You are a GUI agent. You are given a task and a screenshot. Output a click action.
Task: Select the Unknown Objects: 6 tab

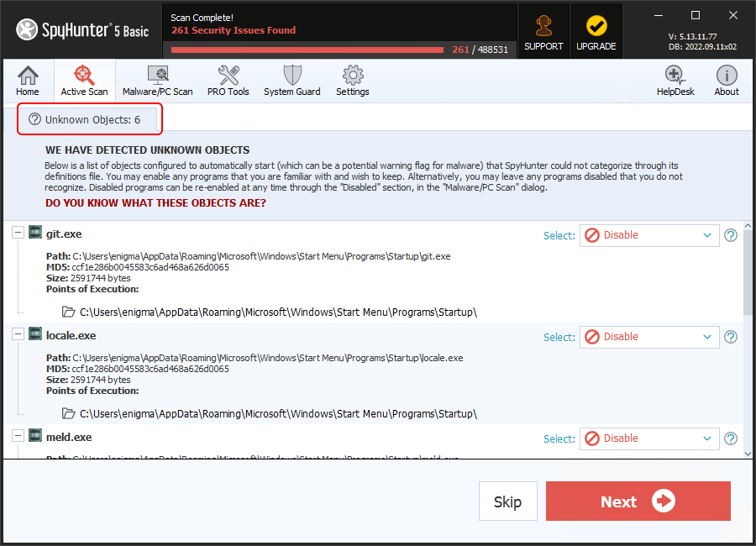pyautogui.click(x=89, y=120)
